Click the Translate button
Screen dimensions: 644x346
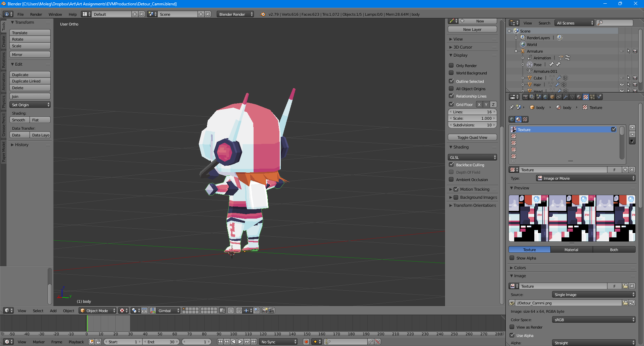pos(30,33)
